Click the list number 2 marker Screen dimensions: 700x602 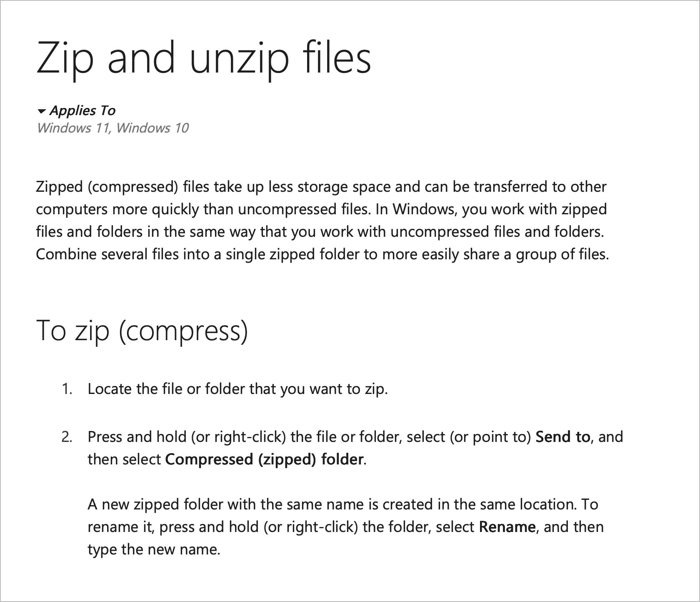coord(67,437)
